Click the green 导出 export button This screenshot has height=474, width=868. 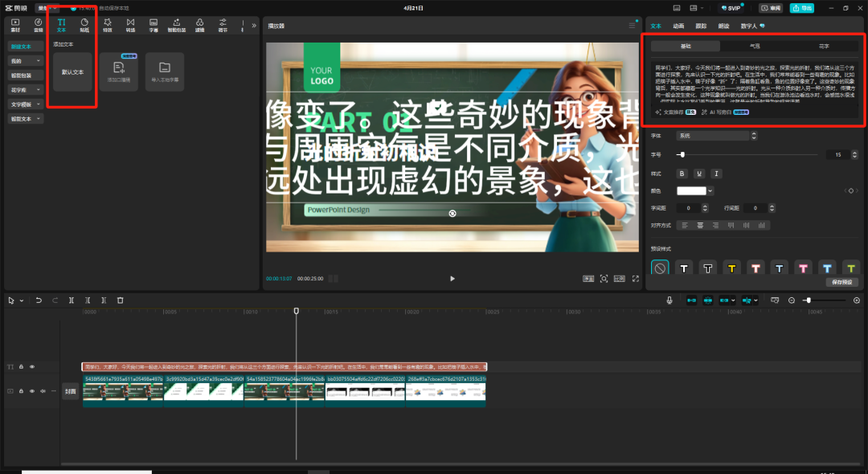[803, 7]
